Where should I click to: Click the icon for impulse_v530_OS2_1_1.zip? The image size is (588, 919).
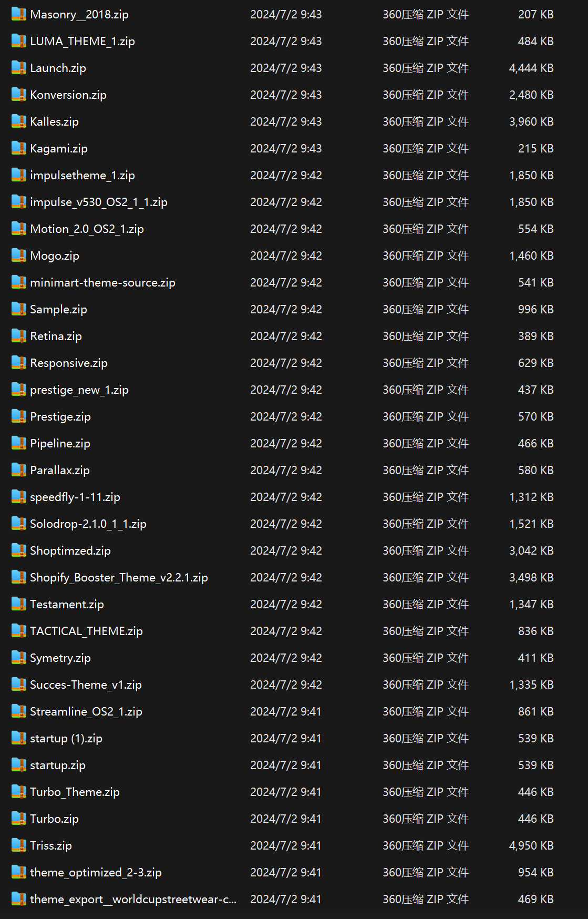19,202
